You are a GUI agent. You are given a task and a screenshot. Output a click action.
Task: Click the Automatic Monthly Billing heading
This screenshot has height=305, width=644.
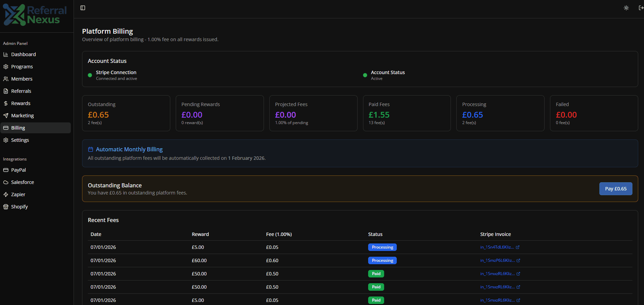(x=129, y=149)
